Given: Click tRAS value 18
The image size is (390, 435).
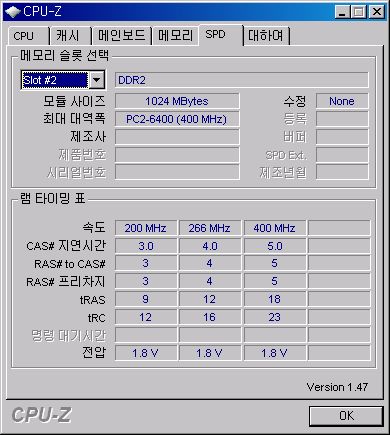Looking at the screenshot, I should (x=275, y=299).
